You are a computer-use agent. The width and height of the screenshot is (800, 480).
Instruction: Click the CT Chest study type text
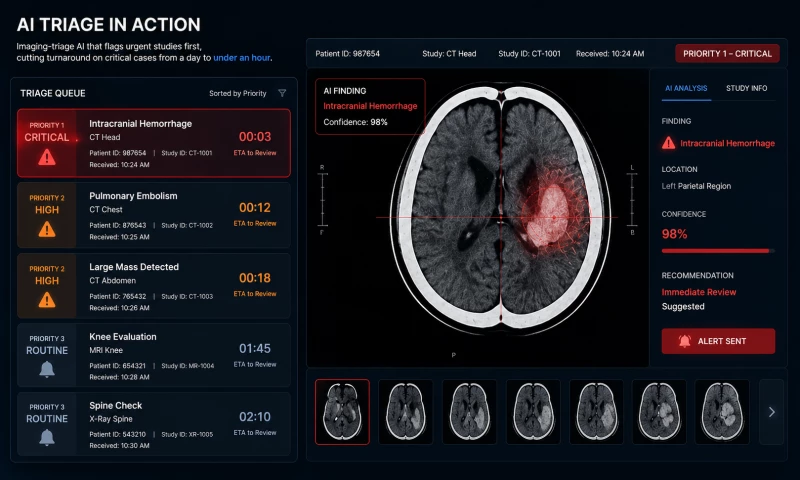tap(106, 210)
